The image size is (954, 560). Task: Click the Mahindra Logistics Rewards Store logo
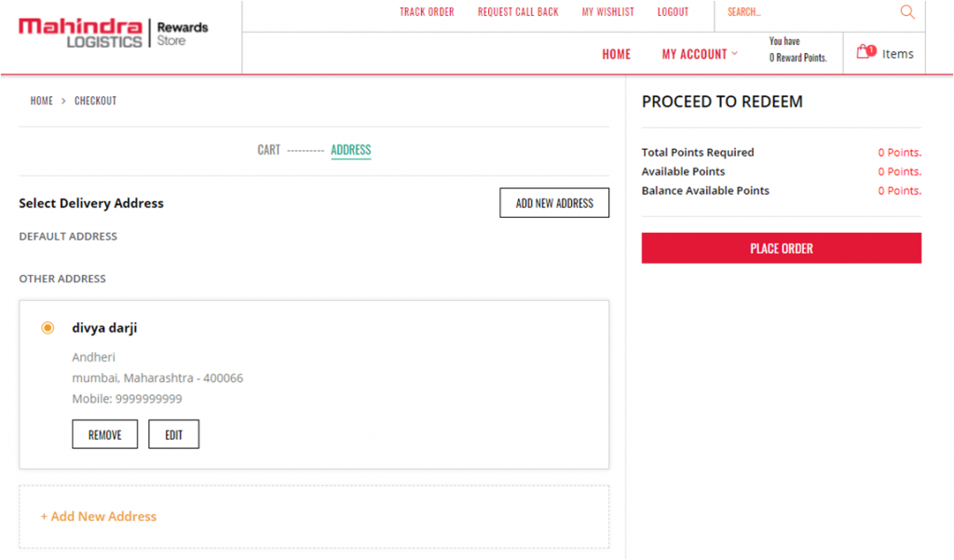click(114, 33)
